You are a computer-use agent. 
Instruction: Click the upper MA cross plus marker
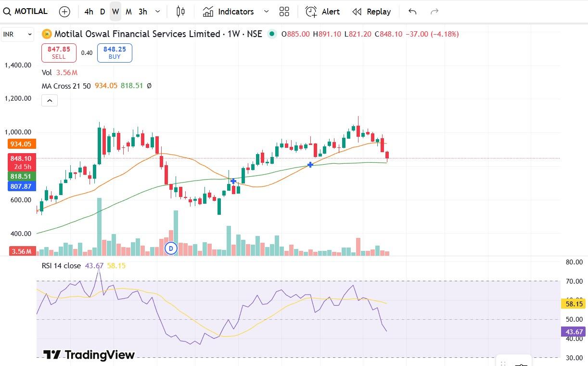(x=310, y=165)
